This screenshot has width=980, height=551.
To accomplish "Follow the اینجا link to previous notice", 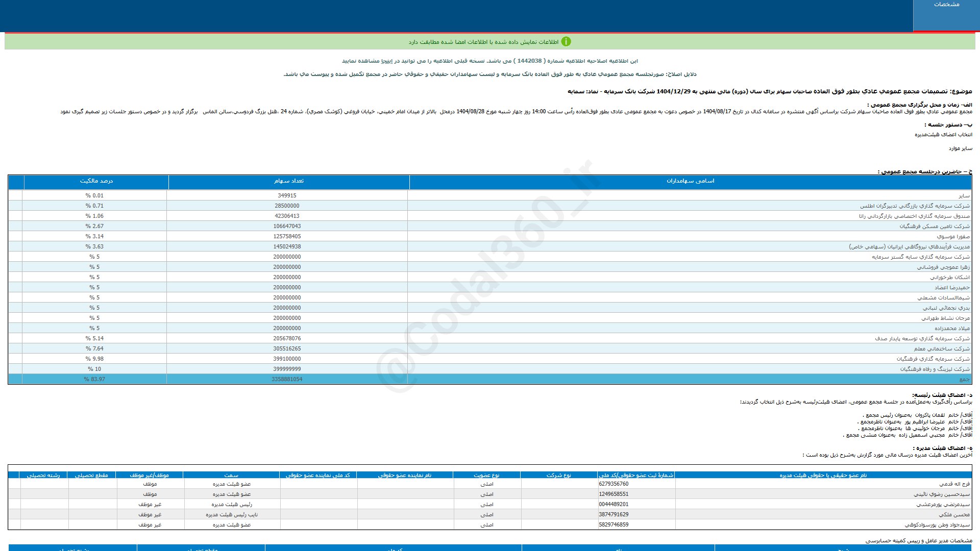I will click(387, 61).
